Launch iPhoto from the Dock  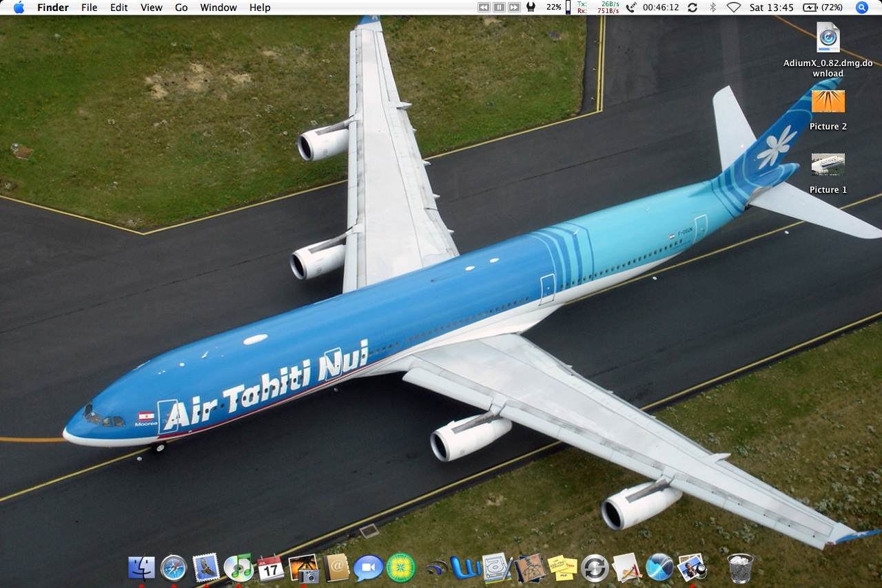(303, 568)
